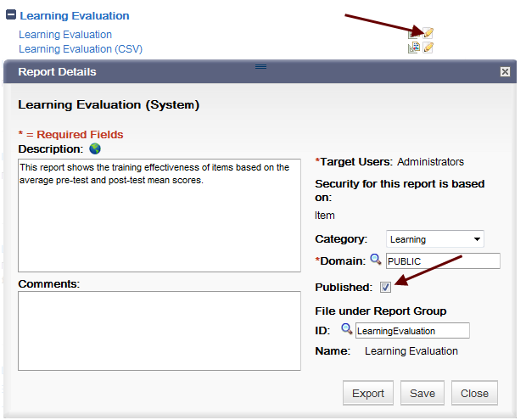This screenshot has width=526, height=420.
Task: Click the dialog drag handle in the header
Action: click(260, 66)
